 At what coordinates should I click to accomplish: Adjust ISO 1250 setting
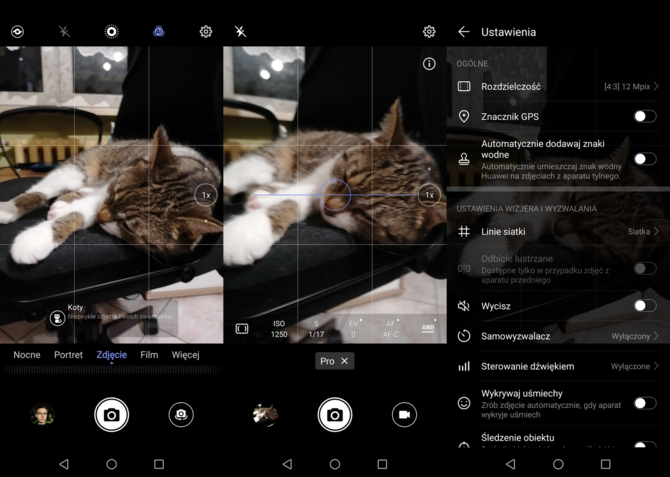279,329
